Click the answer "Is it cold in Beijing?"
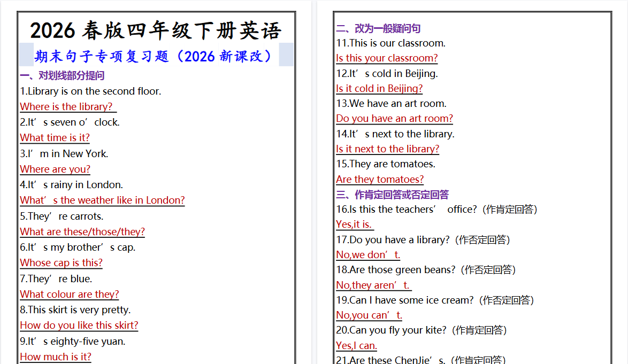 pos(379,88)
